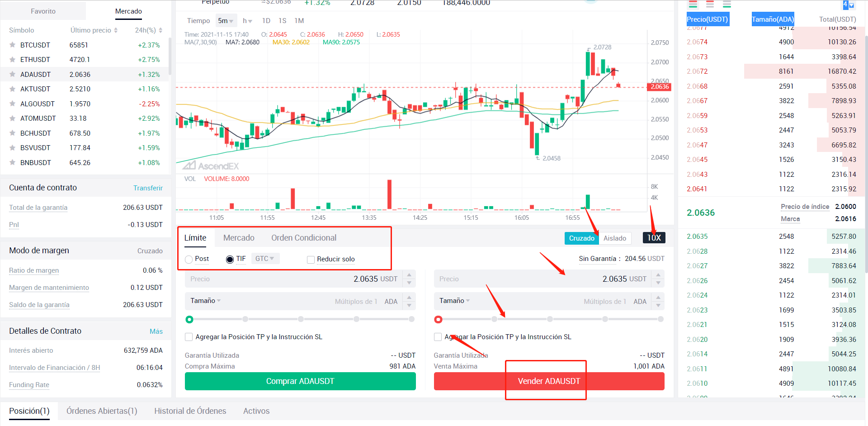Screen dimensions: 868x426
Task: Toggle the favorite star for ADAUSDT
Action: pos(13,75)
